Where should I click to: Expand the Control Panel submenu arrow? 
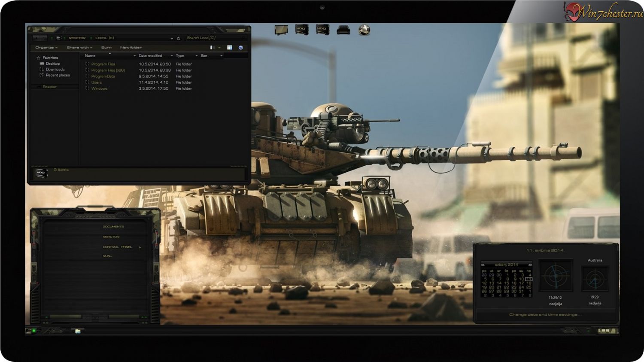coord(140,247)
